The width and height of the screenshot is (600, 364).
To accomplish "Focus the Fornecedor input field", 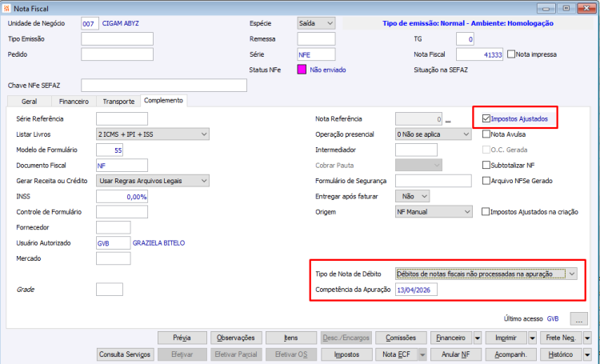I will point(114,227).
